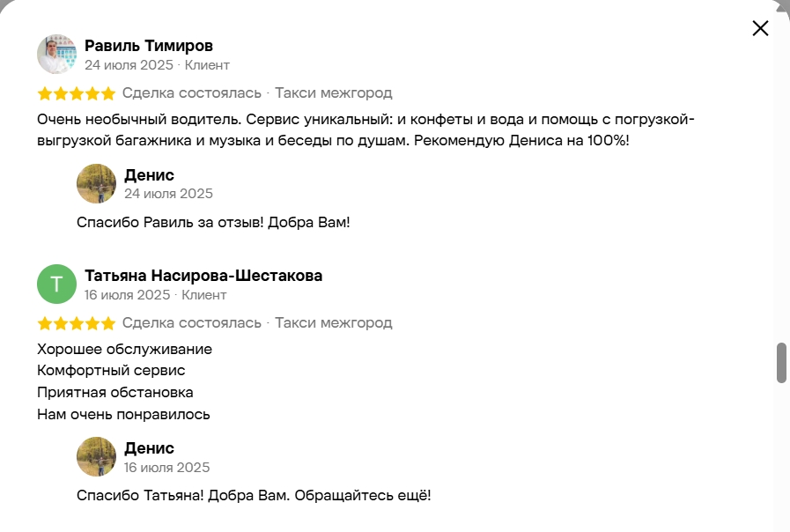Click the date 16 июля 2025 · Клиент
The width and height of the screenshot is (790, 532).
pos(156,295)
